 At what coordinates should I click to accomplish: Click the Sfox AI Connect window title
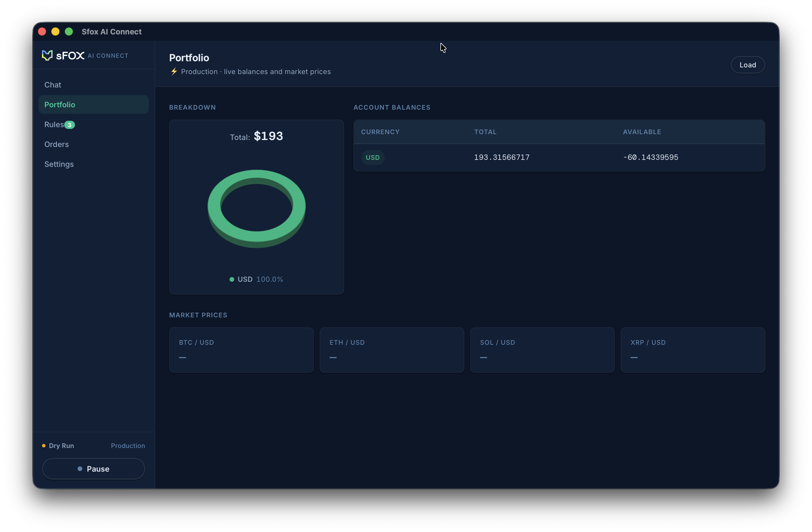click(x=112, y=32)
